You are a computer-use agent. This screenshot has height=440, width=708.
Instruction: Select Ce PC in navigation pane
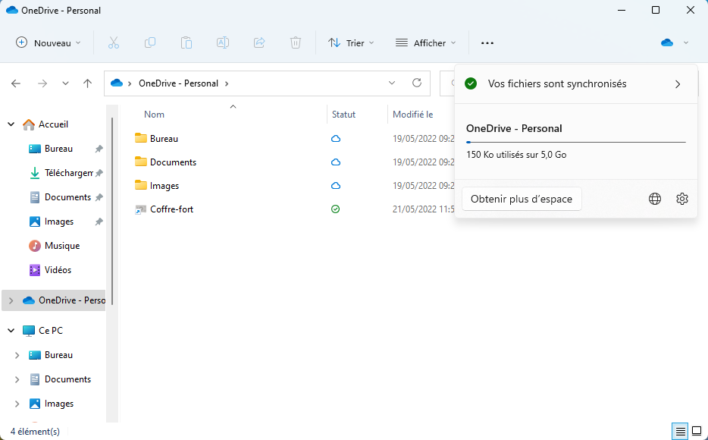(x=51, y=331)
